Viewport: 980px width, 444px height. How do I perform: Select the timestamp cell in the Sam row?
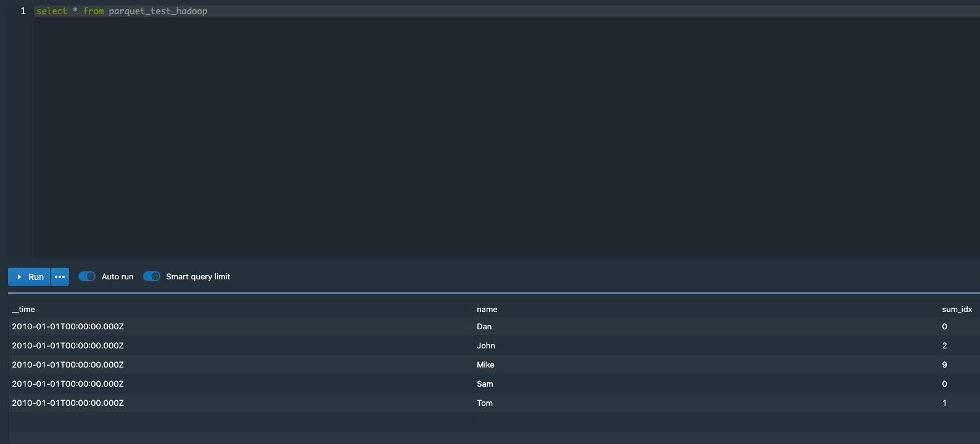(x=68, y=384)
